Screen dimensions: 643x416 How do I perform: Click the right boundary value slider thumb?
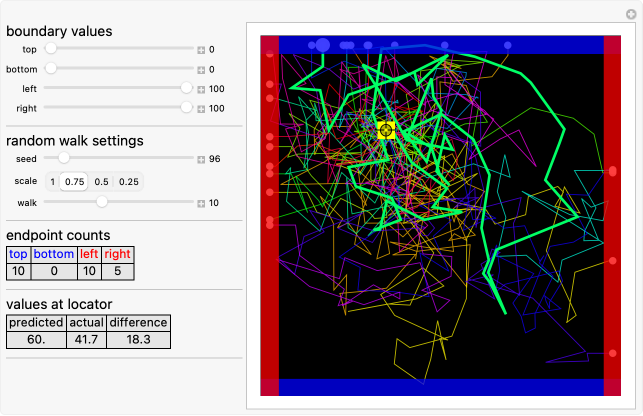187,107
